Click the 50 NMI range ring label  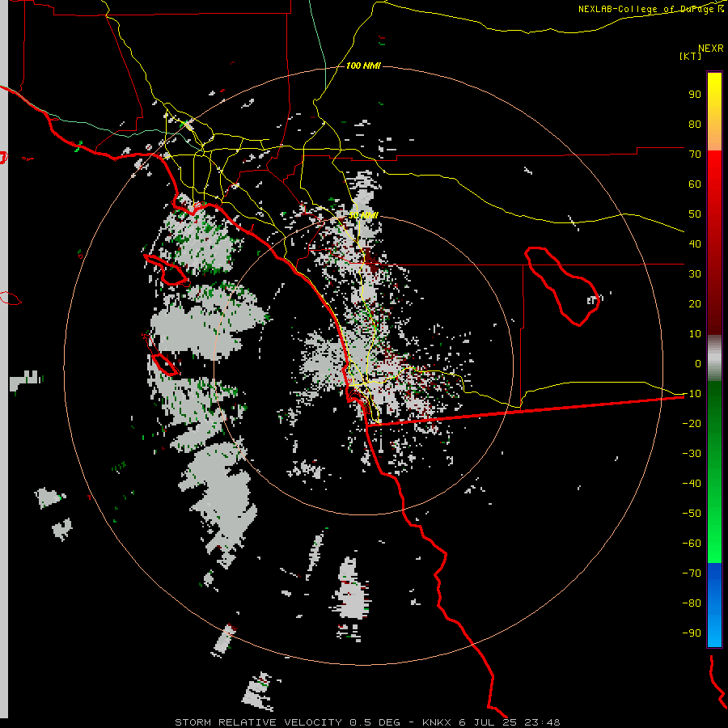pos(363,215)
